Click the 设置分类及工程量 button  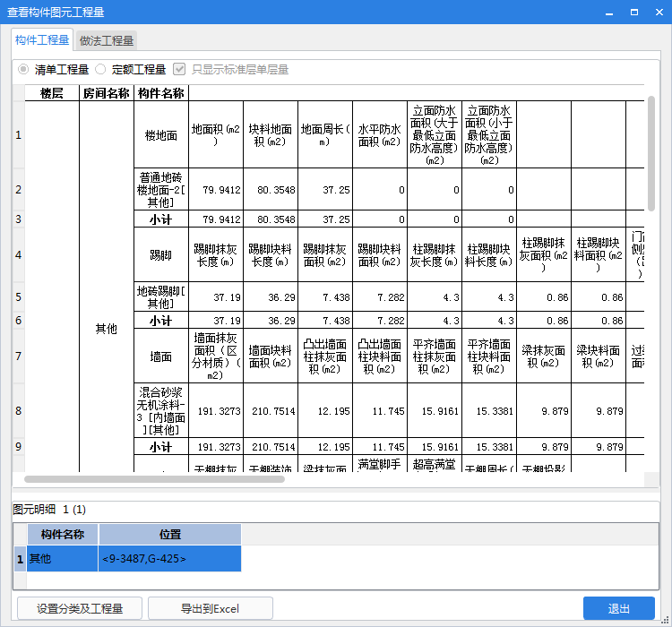[x=80, y=608]
